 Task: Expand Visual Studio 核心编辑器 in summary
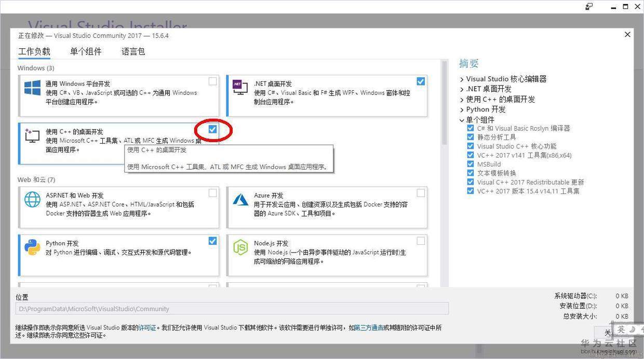pyautogui.click(x=462, y=79)
